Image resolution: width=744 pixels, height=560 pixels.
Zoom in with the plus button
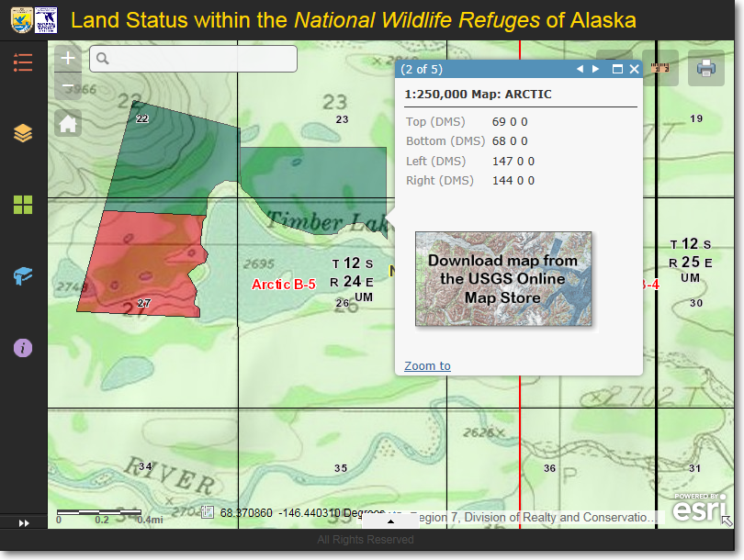(68, 58)
